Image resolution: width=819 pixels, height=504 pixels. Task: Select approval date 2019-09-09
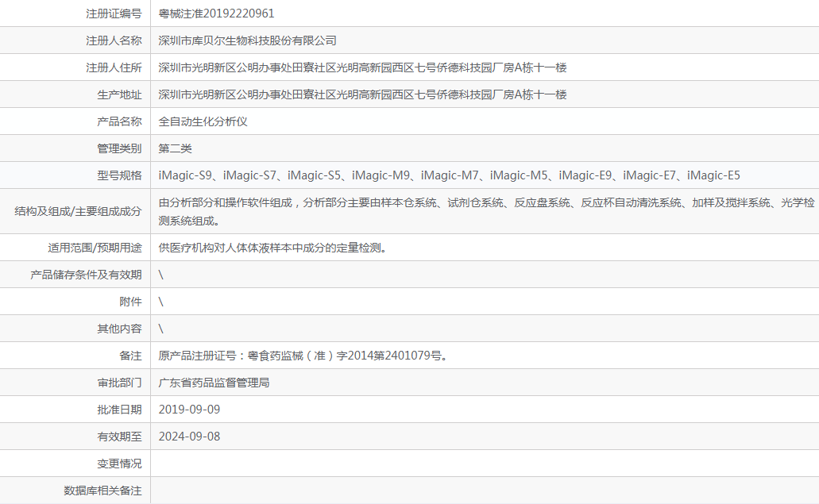(189, 410)
